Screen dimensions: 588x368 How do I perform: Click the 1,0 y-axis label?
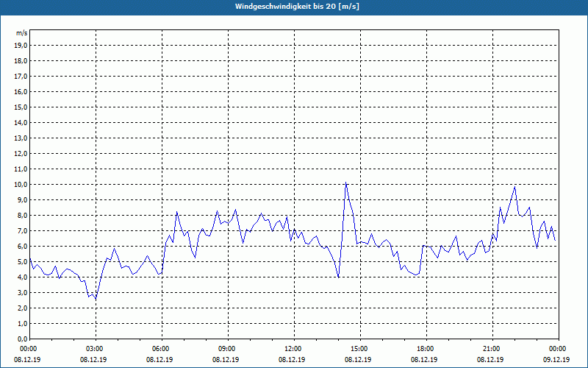(23, 324)
